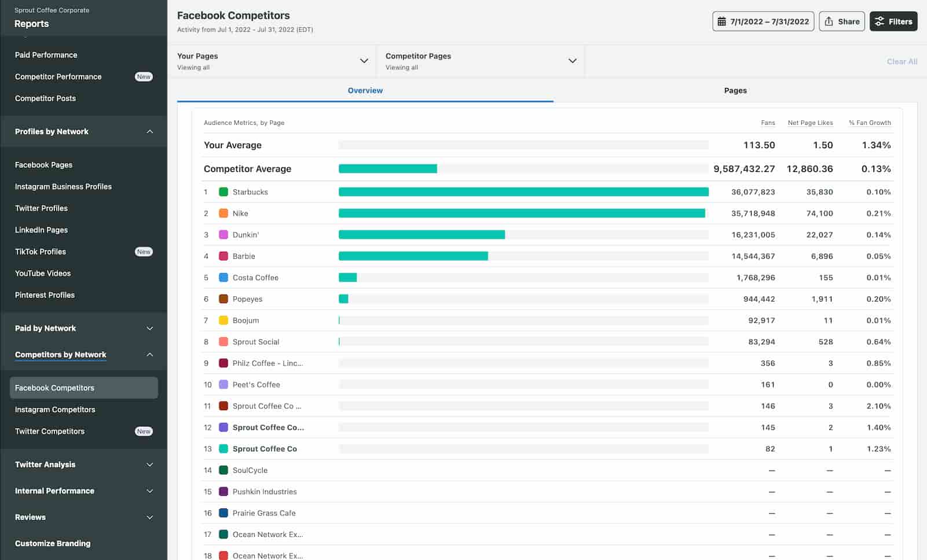Click the Clear All link
The image size is (927, 560).
[902, 61]
